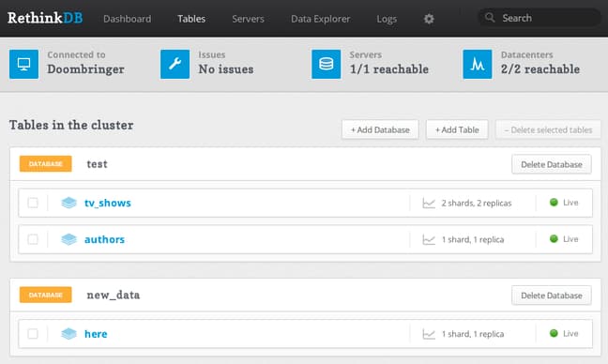The image size is (608, 364).
Task: Click 'Tables in the cluster' heading
Action: coord(71,125)
